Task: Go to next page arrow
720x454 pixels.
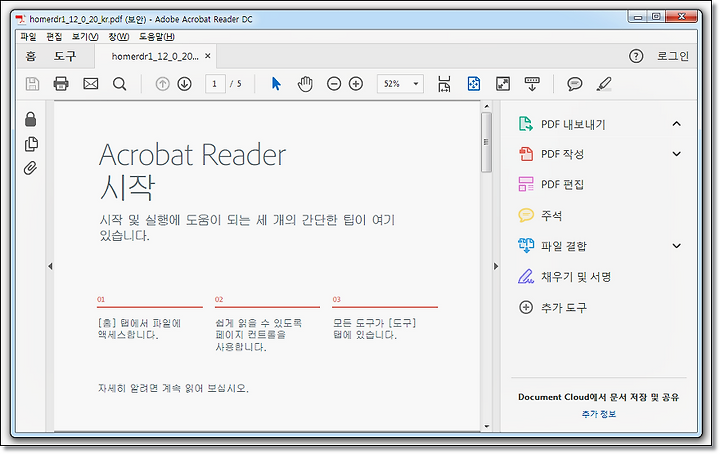Action: point(185,84)
